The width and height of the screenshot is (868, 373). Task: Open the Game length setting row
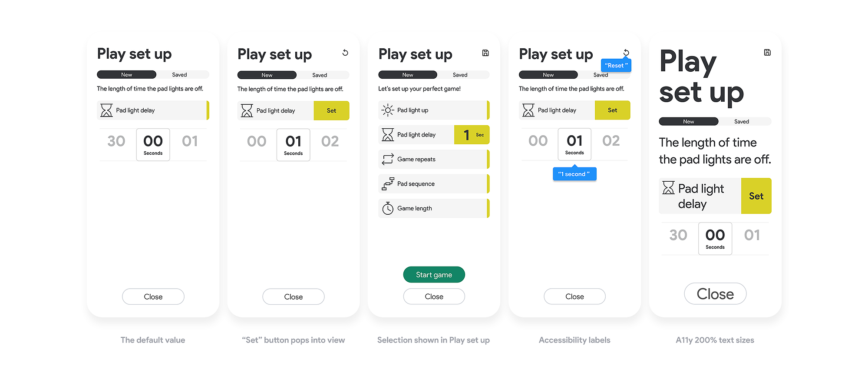click(x=434, y=208)
